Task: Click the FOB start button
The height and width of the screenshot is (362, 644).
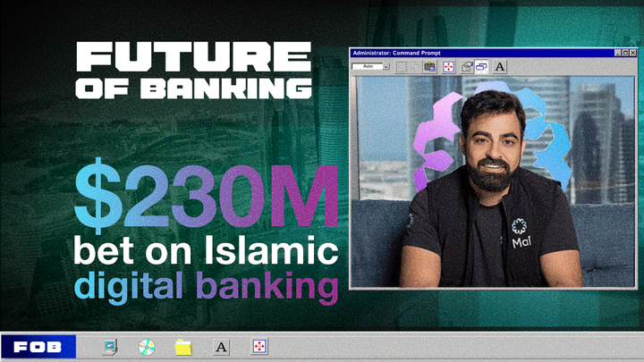Action: pos(38,347)
